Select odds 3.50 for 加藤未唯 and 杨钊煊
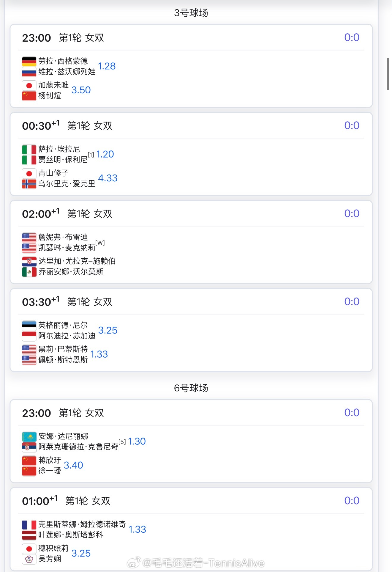Image resolution: width=392 pixels, height=572 pixels. [81, 90]
